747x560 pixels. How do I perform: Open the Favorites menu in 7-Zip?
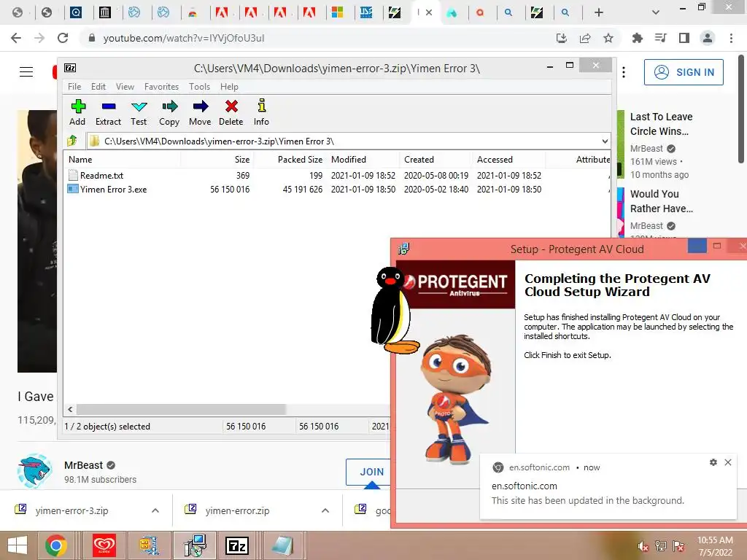point(161,87)
